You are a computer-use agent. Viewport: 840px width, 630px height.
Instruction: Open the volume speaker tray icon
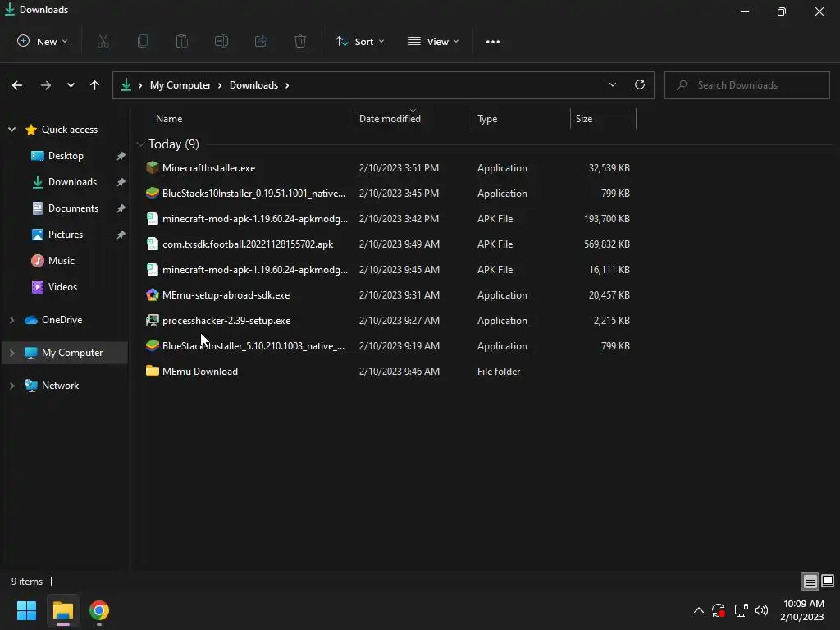761,610
